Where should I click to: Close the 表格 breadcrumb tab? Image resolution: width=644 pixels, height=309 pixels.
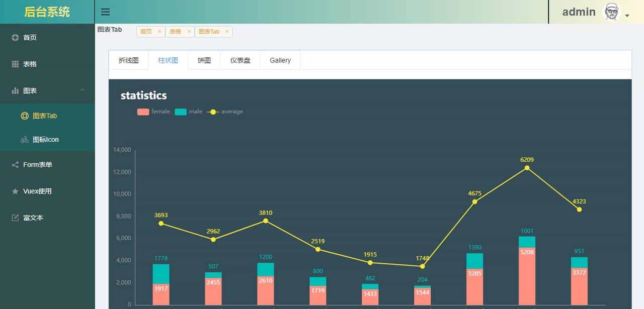(189, 31)
